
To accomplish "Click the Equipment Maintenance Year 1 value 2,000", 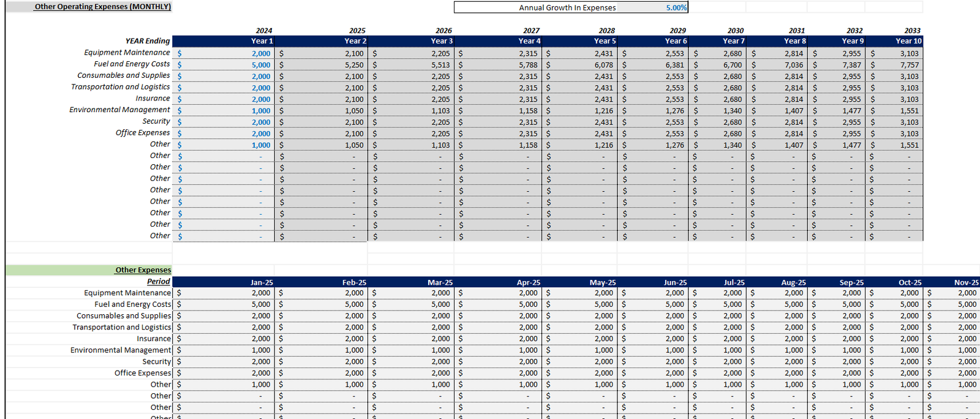I will point(261,53).
